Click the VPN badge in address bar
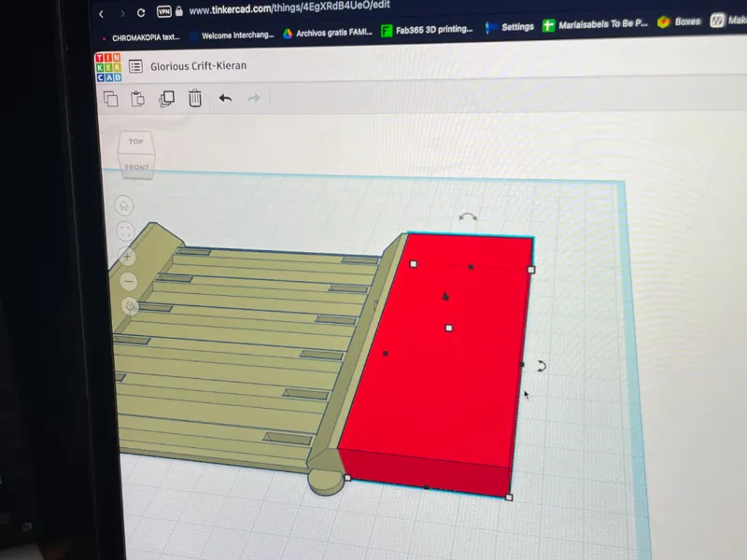 click(x=164, y=12)
